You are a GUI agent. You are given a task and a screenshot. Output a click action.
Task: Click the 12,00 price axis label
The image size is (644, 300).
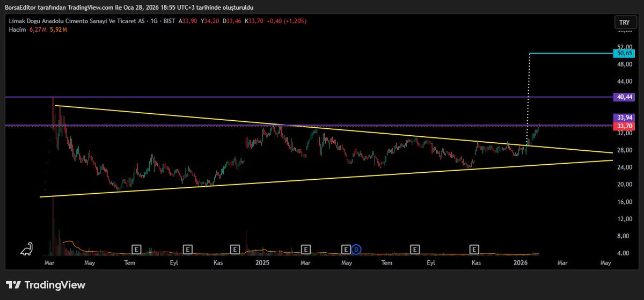pos(625,219)
